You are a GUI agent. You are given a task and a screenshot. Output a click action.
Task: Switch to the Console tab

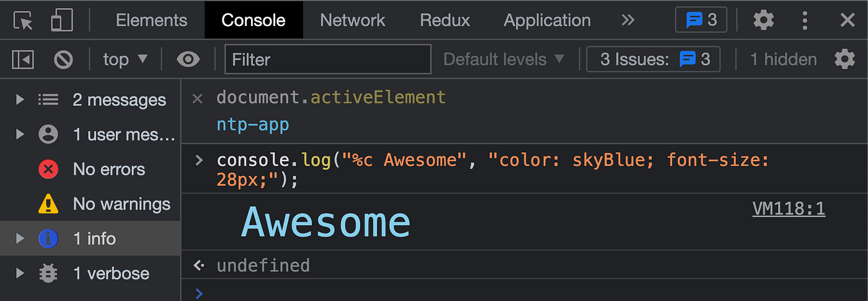254,20
